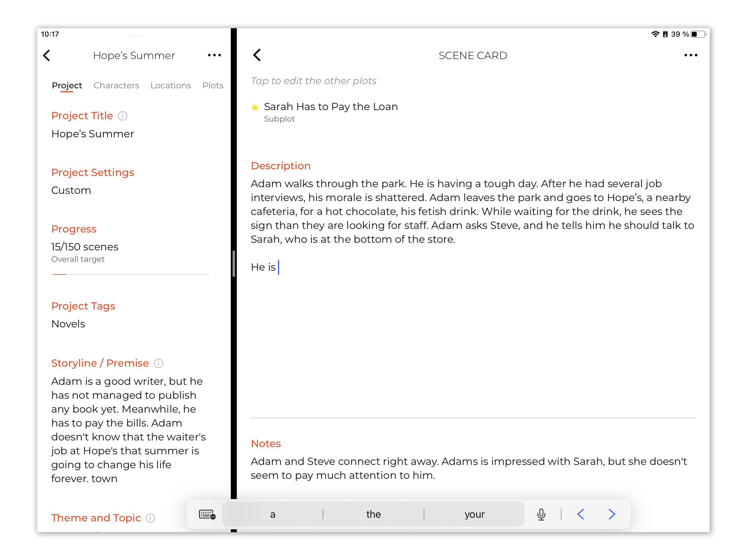Insert the suggestion "the"

[x=373, y=514]
